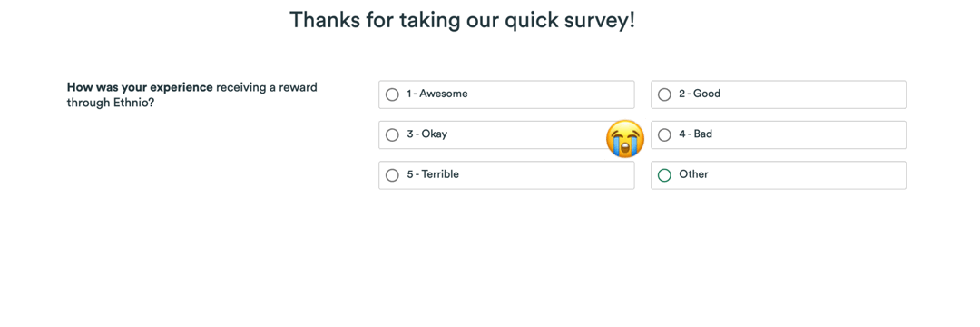Pick the "4 - Bad" radio circle
This screenshot has height=327, width=980.
pyautogui.click(x=664, y=135)
